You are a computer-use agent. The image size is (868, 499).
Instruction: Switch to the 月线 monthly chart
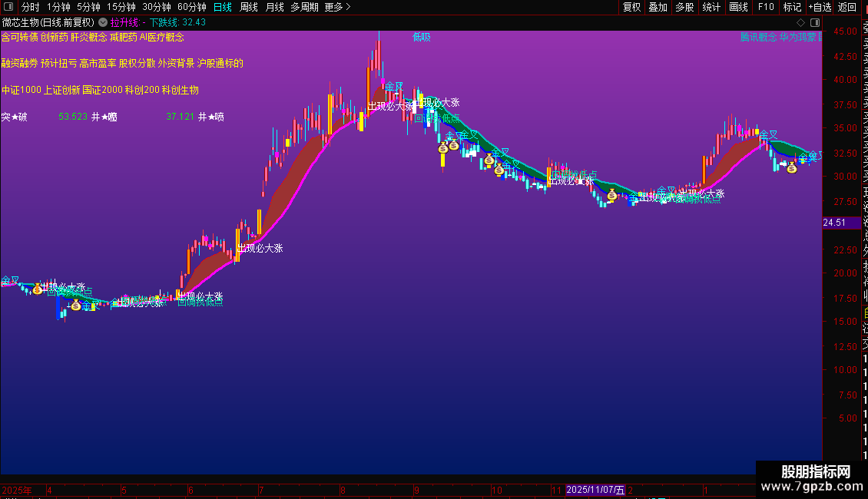click(x=274, y=7)
